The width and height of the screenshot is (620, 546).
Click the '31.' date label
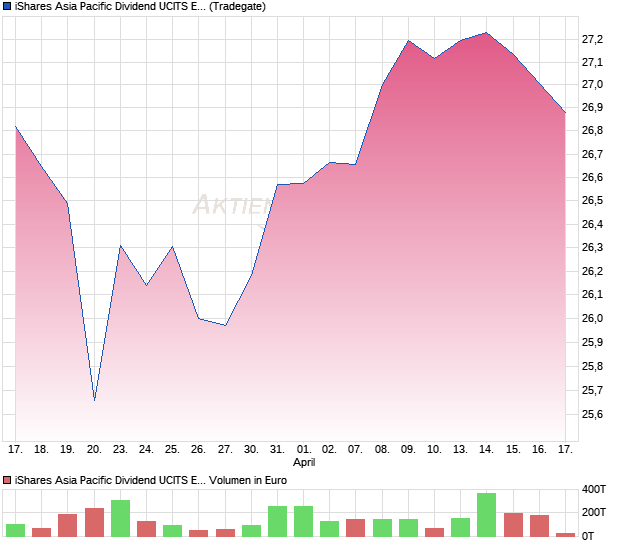pos(278,450)
